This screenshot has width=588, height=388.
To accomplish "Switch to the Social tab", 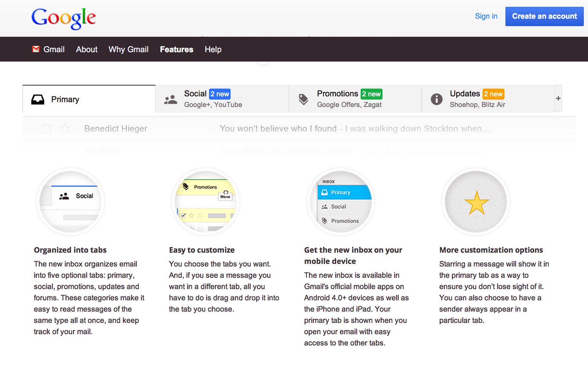I will 222,99.
